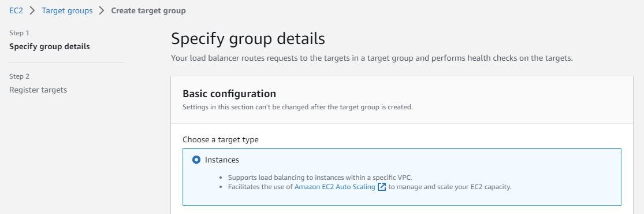The height and width of the screenshot is (214, 644).
Task: Click the settings can't be changed note
Action: click(297, 107)
